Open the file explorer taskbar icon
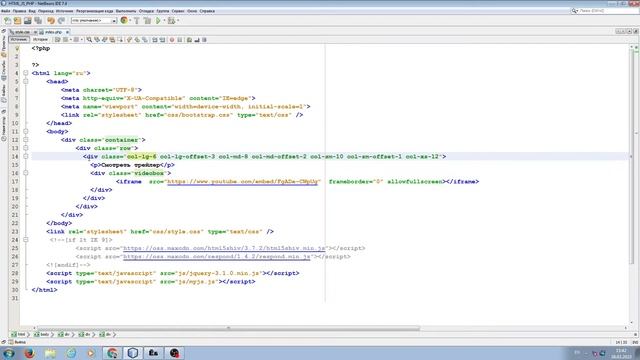 (50, 353)
